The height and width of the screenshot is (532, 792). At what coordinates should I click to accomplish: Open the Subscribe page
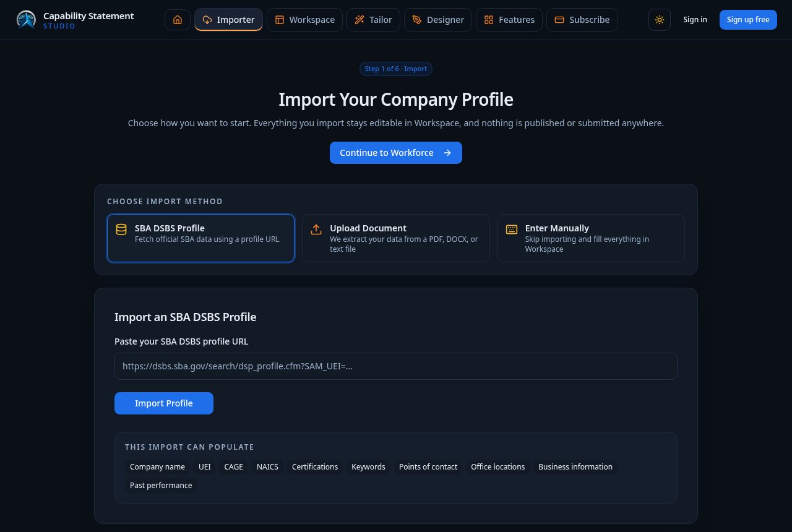tap(582, 20)
